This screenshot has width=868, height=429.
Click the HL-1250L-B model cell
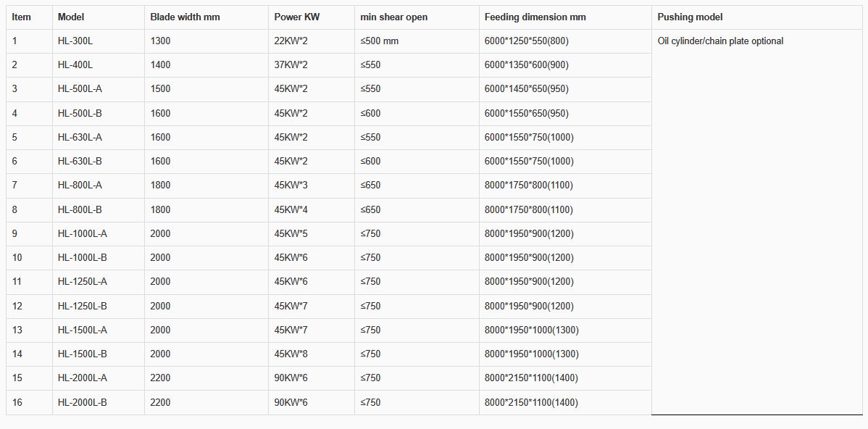point(83,306)
